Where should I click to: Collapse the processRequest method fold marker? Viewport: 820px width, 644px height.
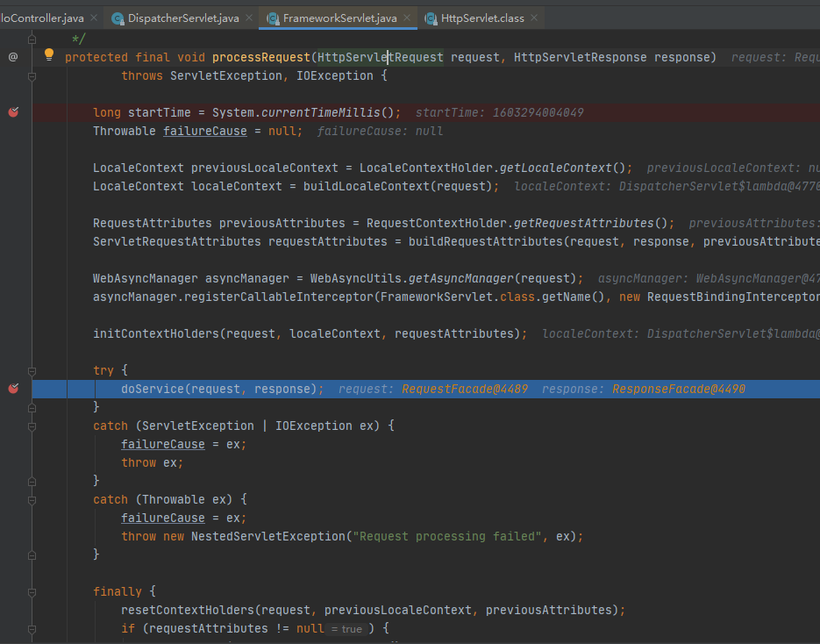(x=32, y=75)
